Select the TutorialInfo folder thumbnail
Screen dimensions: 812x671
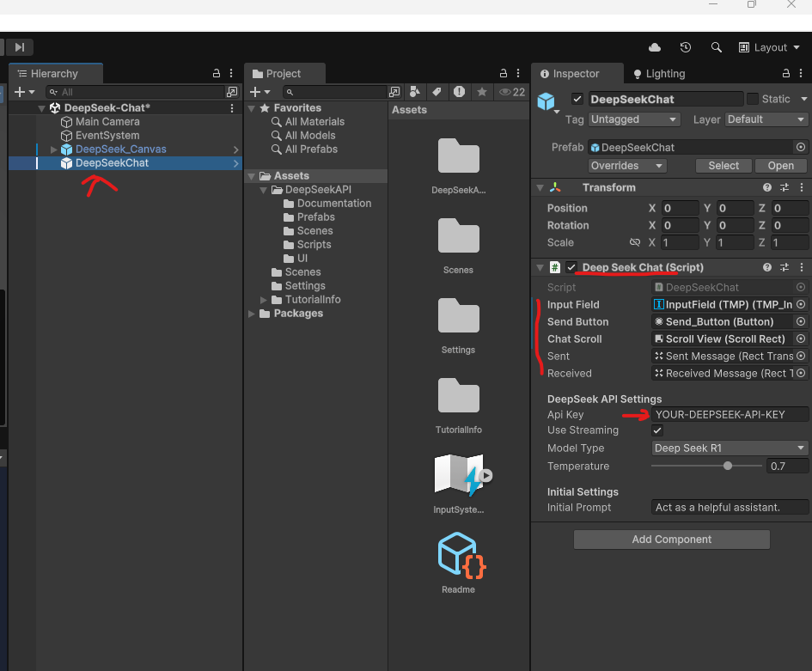[458, 396]
